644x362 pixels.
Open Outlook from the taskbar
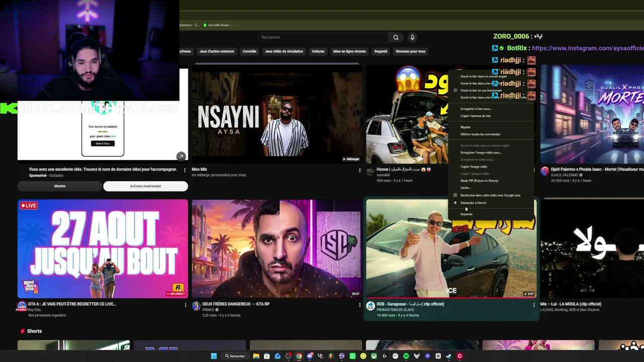(x=277, y=356)
